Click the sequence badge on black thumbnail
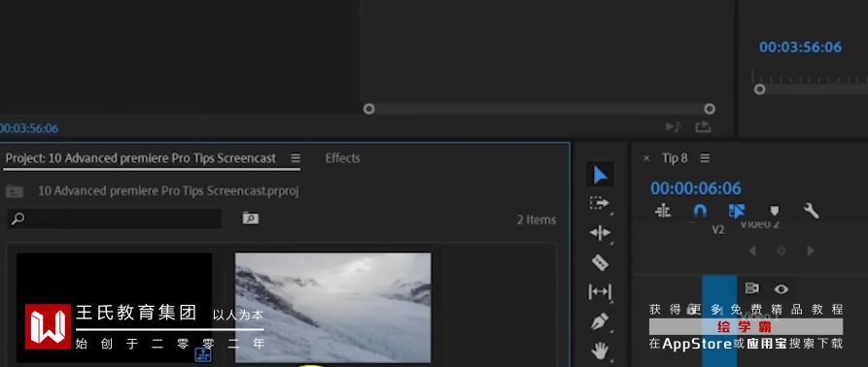This screenshot has width=868, height=367. (x=203, y=354)
